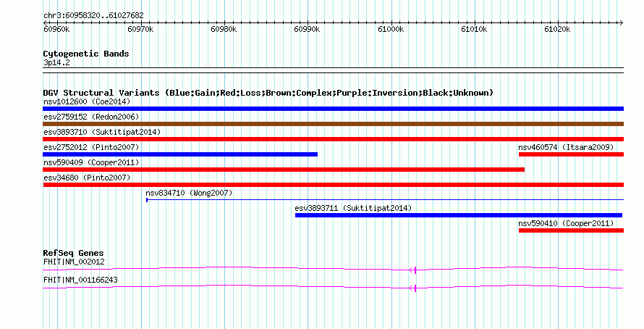Click the FHIT NM_002012 exon marker
This screenshot has width=644, height=329.
[x=415, y=270]
